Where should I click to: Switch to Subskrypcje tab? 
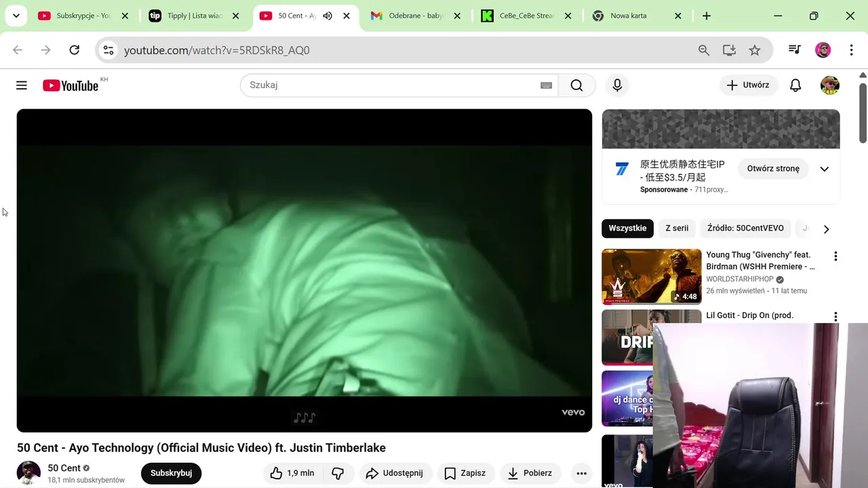click(81, 16)
